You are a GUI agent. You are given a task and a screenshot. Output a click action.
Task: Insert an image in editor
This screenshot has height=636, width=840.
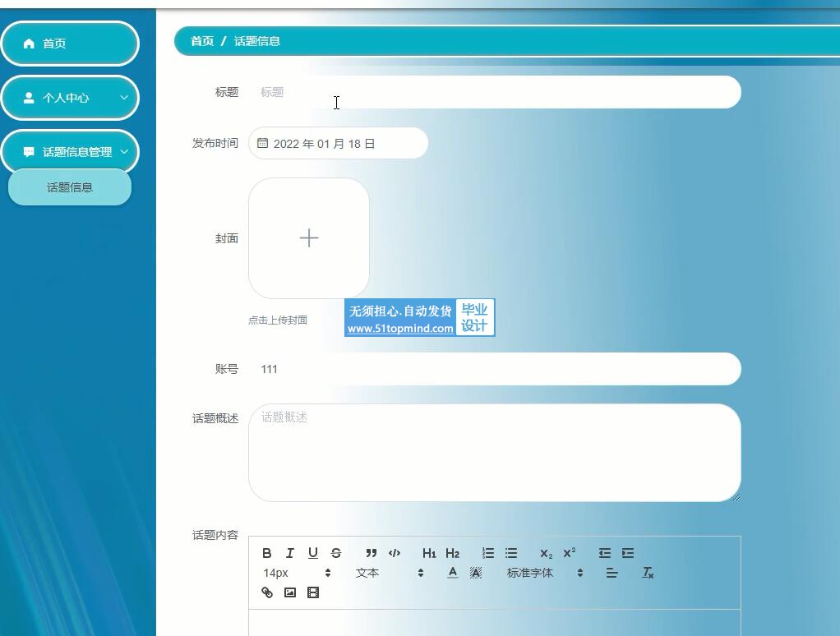[x=290, y=592]
